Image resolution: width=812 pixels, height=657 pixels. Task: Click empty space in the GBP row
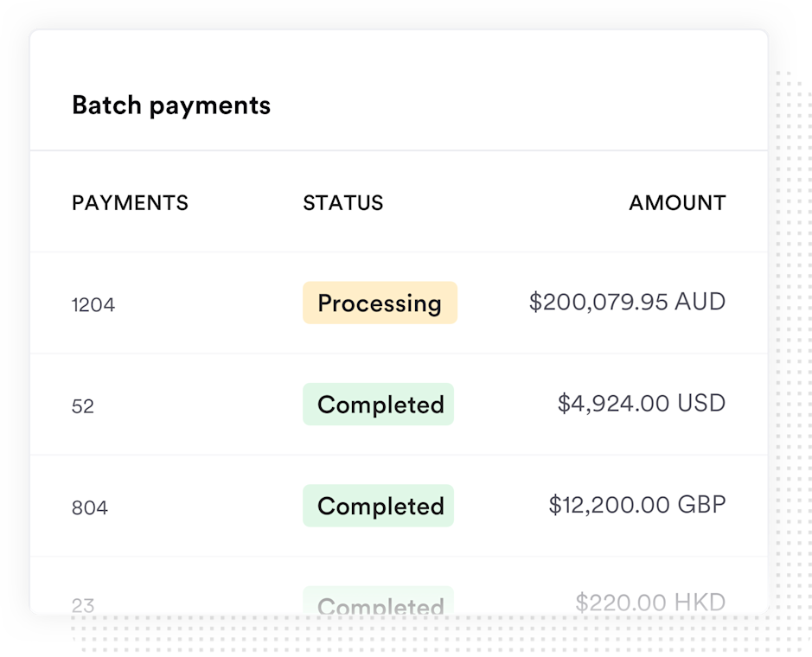click(x=208, y=506)
